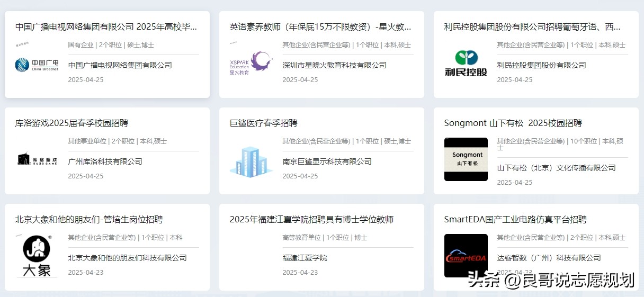The width and height of the screenshot is (644, 297).
Task: Click company name 福建江夏学院 below the divider
Action: point(305,258)
